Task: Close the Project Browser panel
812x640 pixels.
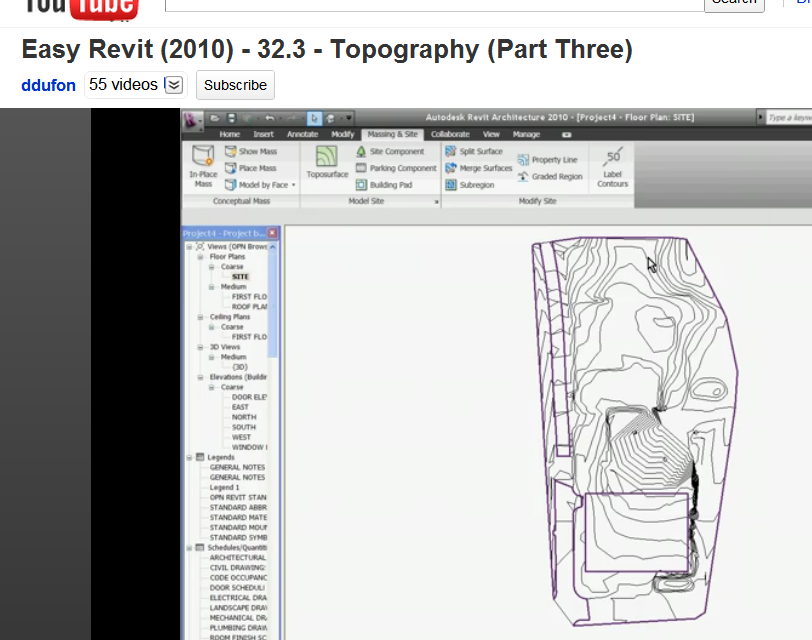Action: coord(272,233)
